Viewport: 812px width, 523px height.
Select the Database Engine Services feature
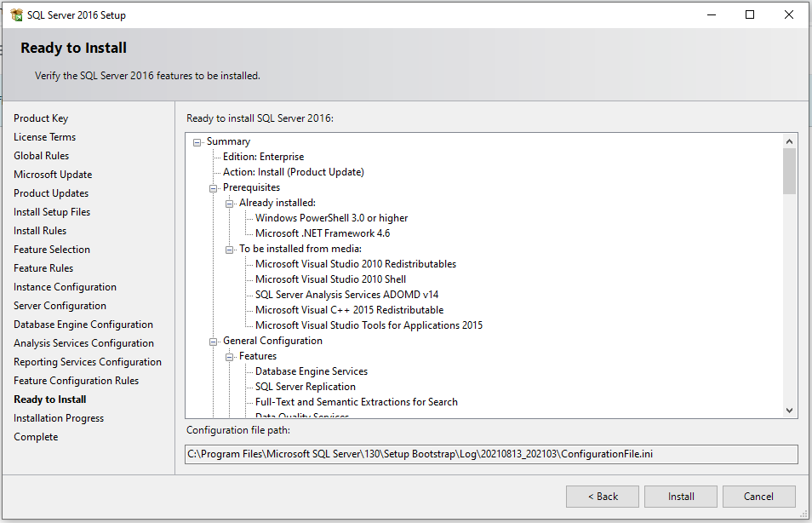coord(312,371)
